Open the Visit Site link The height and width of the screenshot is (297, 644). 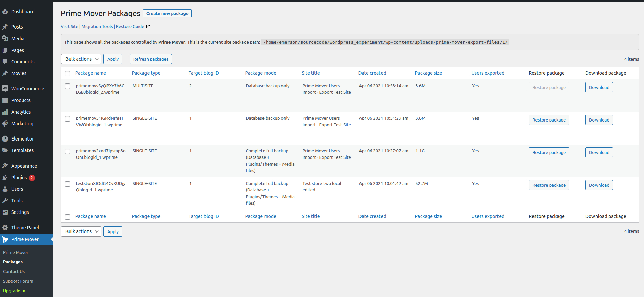click(70, 26)
